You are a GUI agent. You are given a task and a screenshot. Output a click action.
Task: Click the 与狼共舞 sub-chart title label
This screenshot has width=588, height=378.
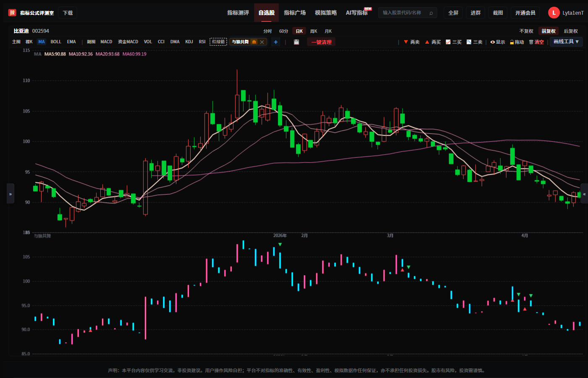42,236
